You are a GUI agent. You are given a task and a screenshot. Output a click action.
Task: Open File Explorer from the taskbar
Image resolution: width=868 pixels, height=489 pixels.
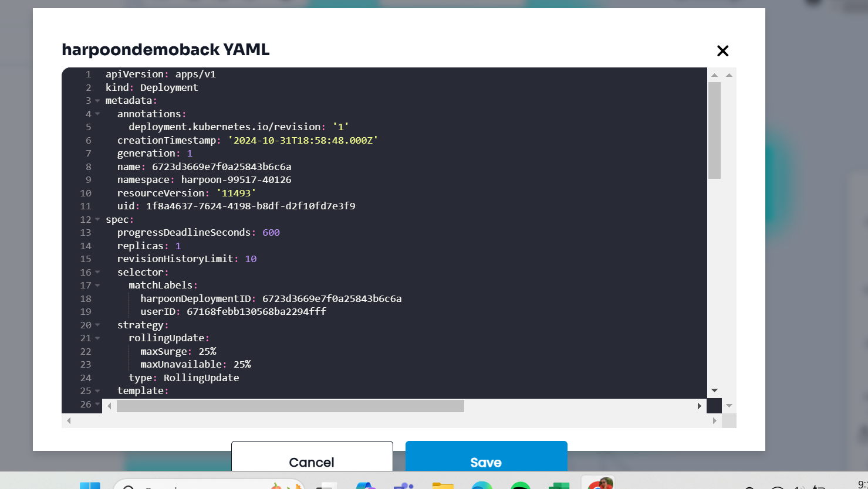click(443, 485)
